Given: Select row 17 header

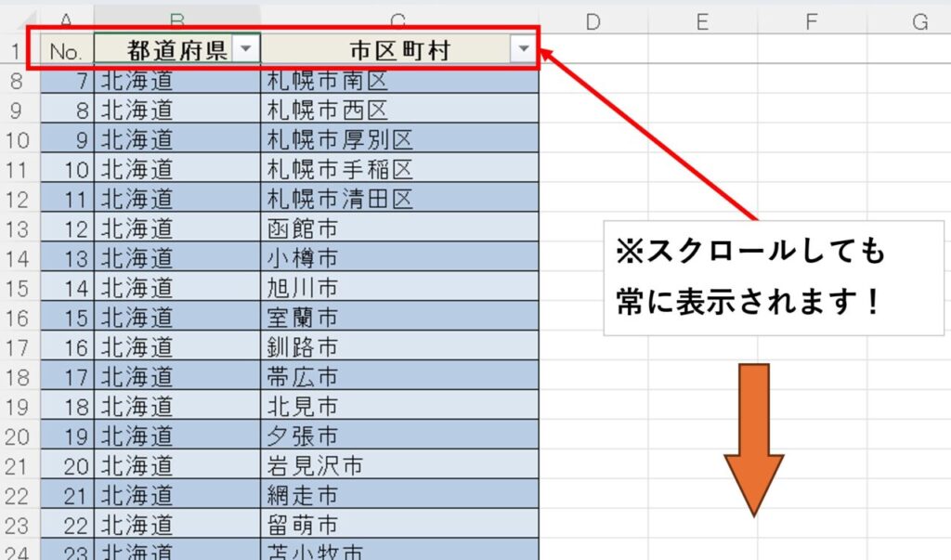Looking at the screenshot, I should [x=19, y=347].
